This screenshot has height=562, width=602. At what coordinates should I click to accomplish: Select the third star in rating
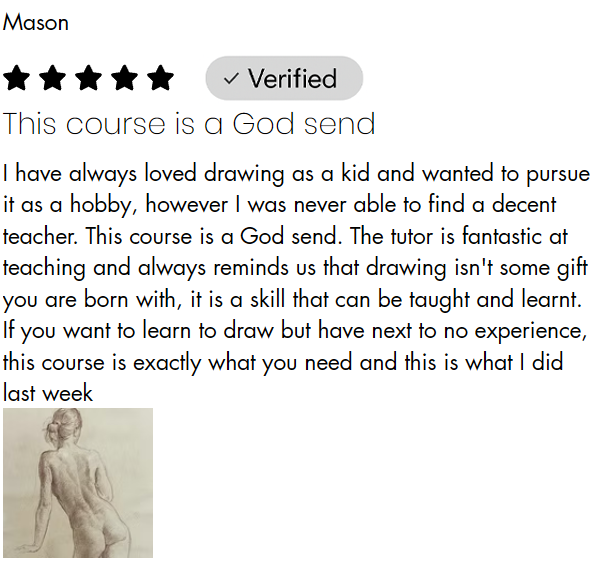pyautogui.click(x=89, y=78)
